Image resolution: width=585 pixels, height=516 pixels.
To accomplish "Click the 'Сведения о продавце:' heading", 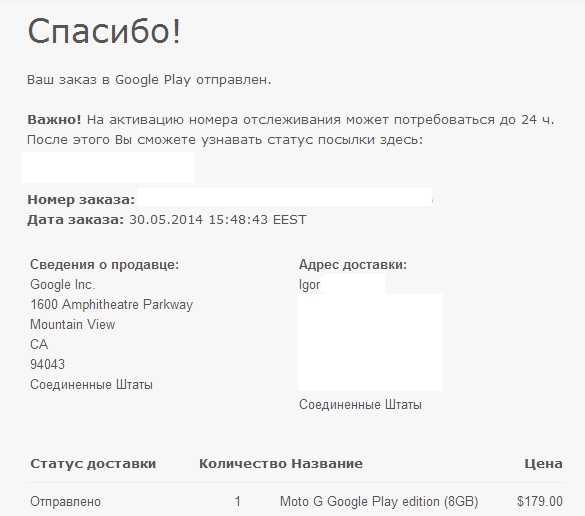I will coord(104,265).
